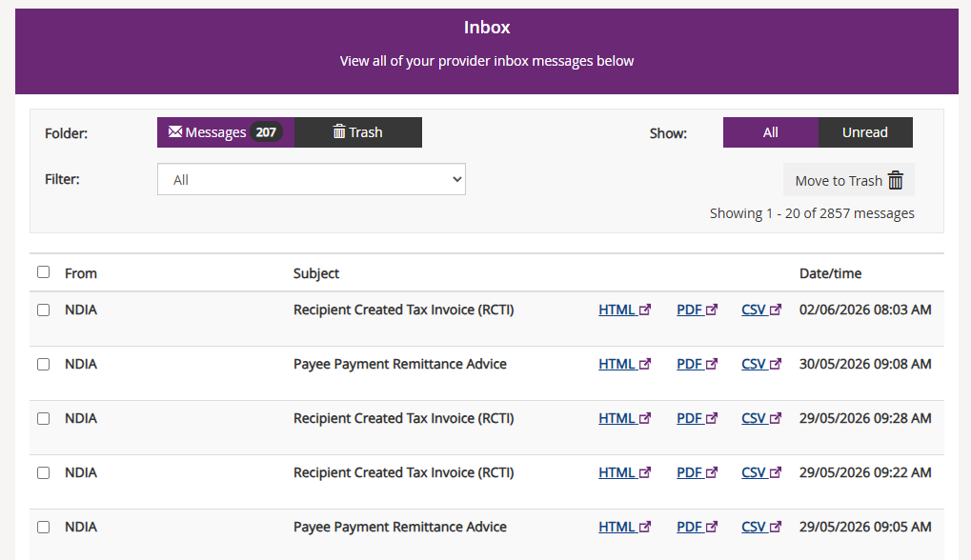971x560 pixels.
Task: Click the Subject column header
Action: coord(315,273)
